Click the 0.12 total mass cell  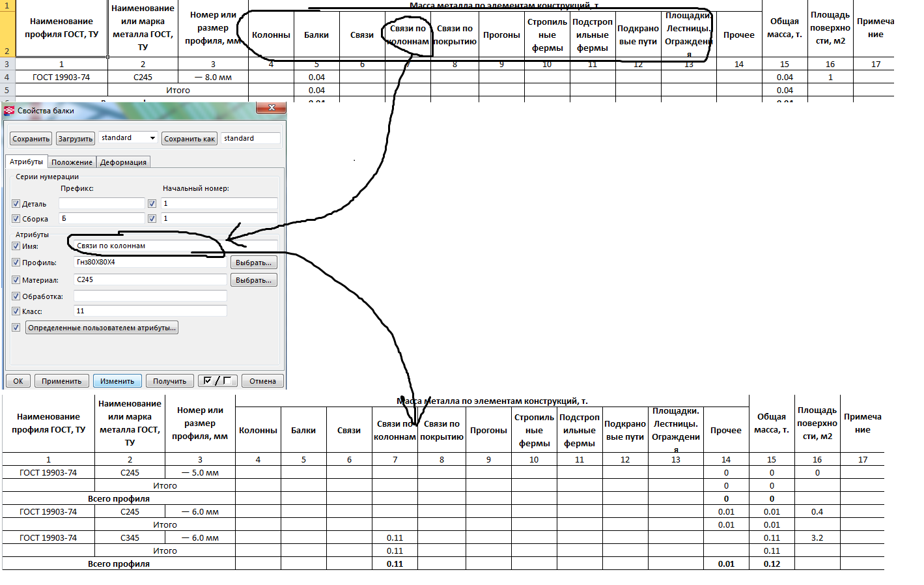(x=772, y=564)
